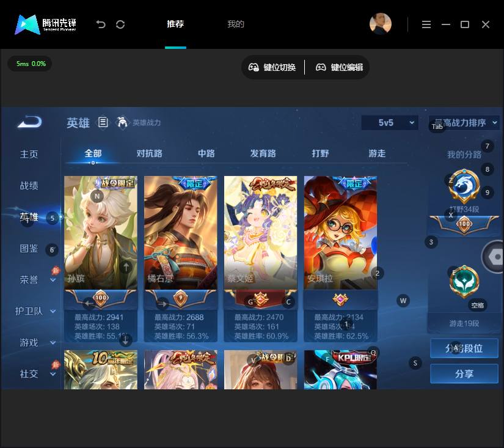Open the hamburger menu in title bar
The image size is (504, 448).
click(x=426, y=24)
